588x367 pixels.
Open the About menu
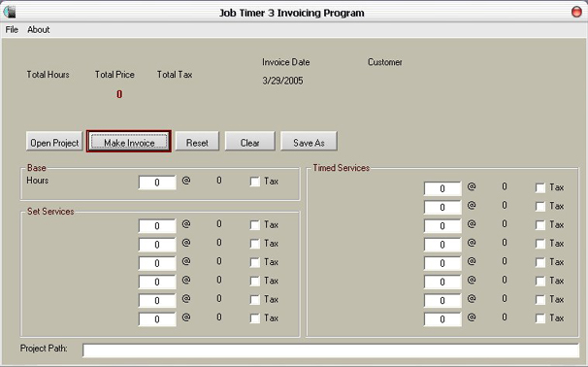coord(38,30)
